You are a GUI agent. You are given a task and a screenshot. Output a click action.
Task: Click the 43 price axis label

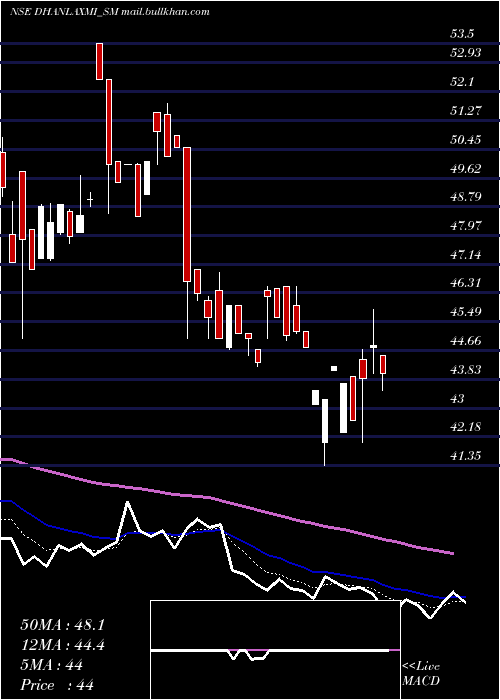(x=458, y=399)
